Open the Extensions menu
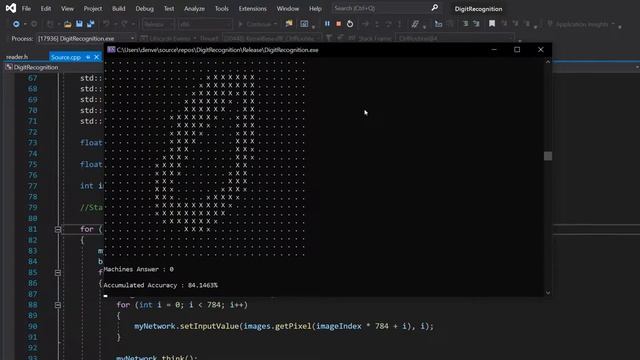640x360 pixels. [x=252, y=9]
